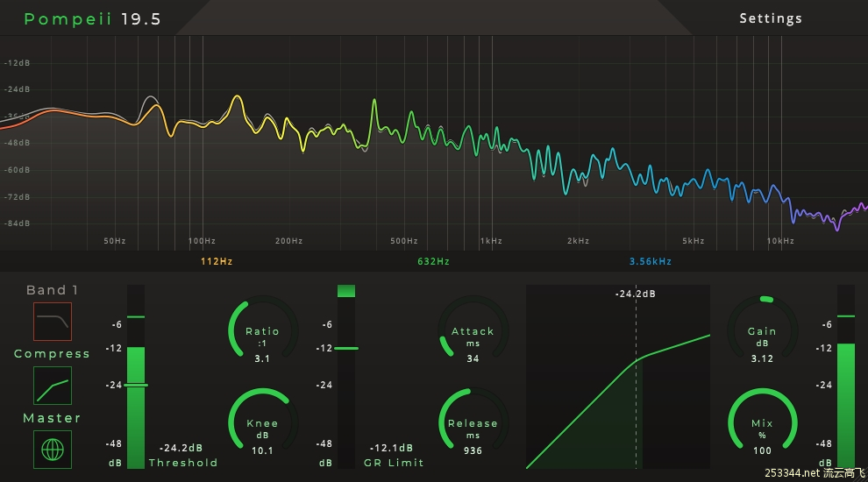Click the Attack knob
This screenshot has height=482, width=868.
coord(473,329)
